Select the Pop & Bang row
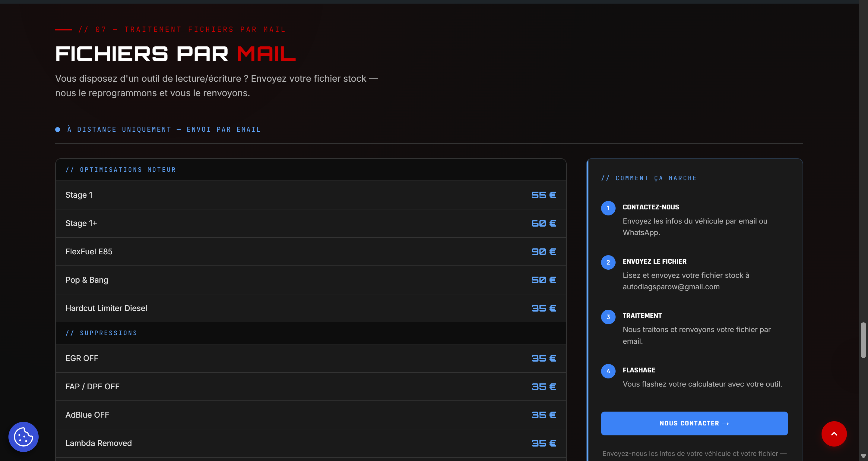Image resolution: width=868 pixels, height=461 pixels. tap(311, 280)
